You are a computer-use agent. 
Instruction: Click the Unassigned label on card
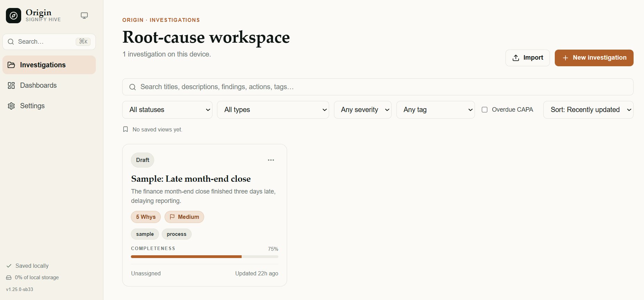[146, 273]
